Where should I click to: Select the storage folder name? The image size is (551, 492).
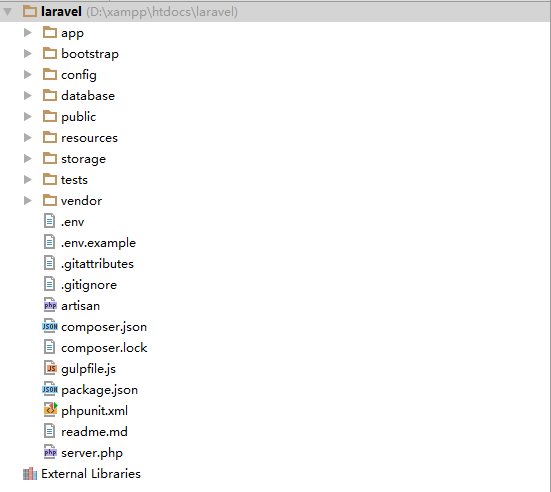(x=83, y=160)
